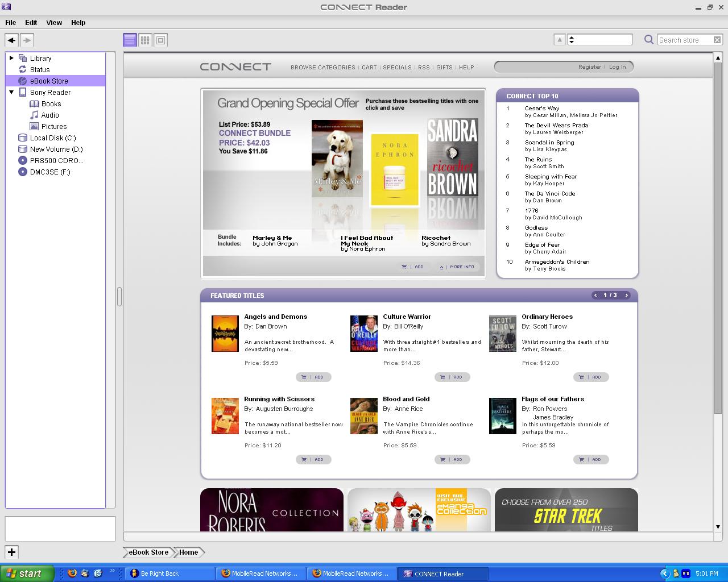Click the Log In link
The width and height of the screenshot is (728, 582).
click(617, 66)
